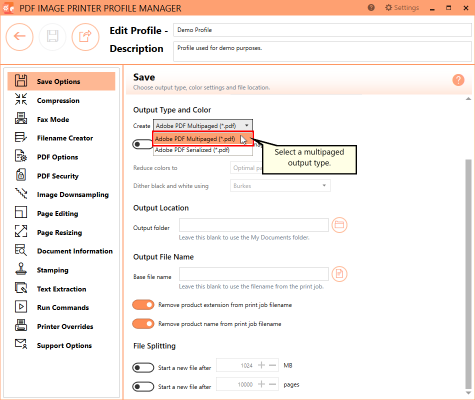475x400 pixels.
Task: Increase pages split count with plus
Action: 262,384
